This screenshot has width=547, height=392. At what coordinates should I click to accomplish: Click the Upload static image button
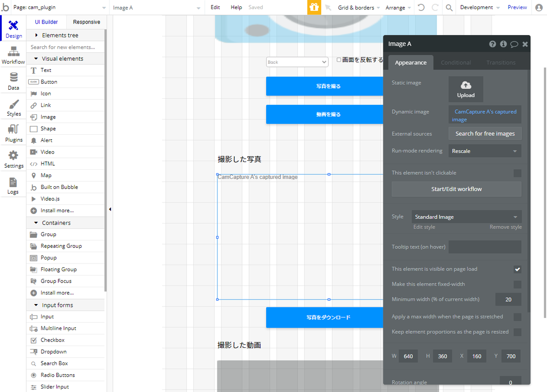466,89
